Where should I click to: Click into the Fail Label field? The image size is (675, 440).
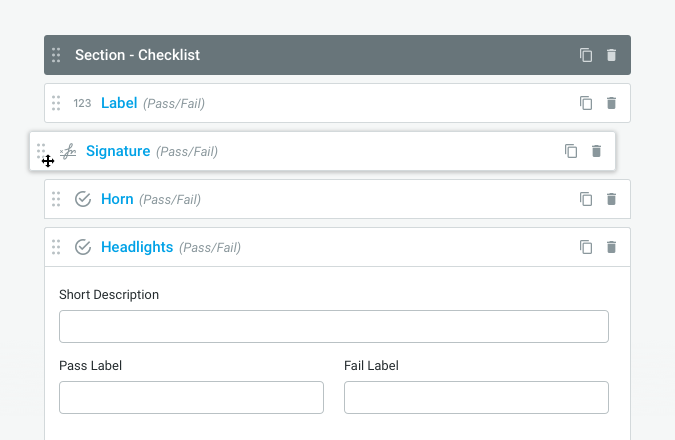(x=476, y=397)
